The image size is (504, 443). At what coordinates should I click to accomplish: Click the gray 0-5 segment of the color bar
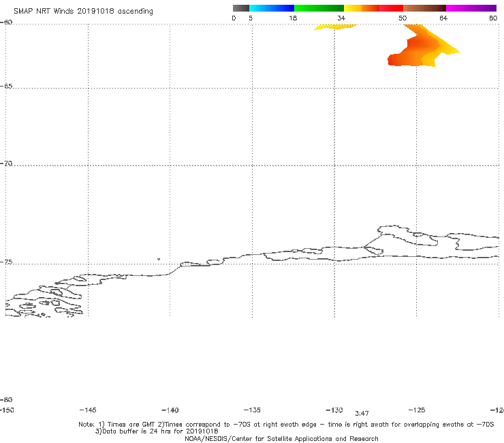click(x=241, y=8)
